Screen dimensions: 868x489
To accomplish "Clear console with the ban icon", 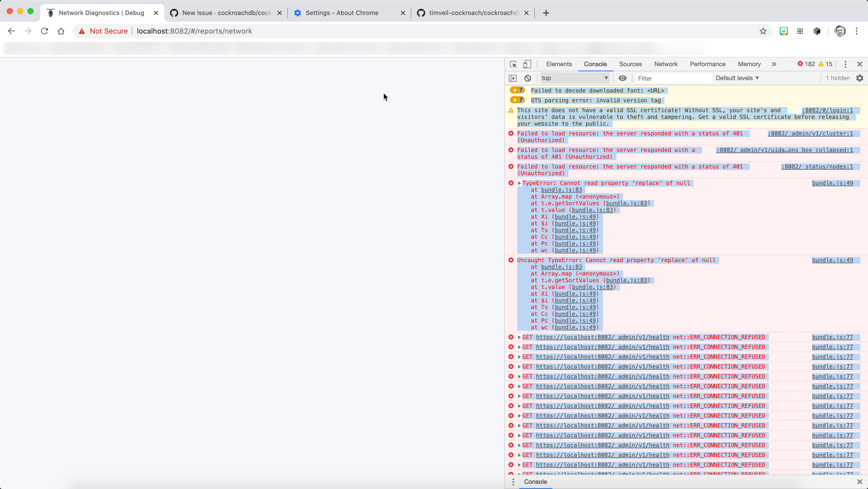I will [x=528, y=78].
